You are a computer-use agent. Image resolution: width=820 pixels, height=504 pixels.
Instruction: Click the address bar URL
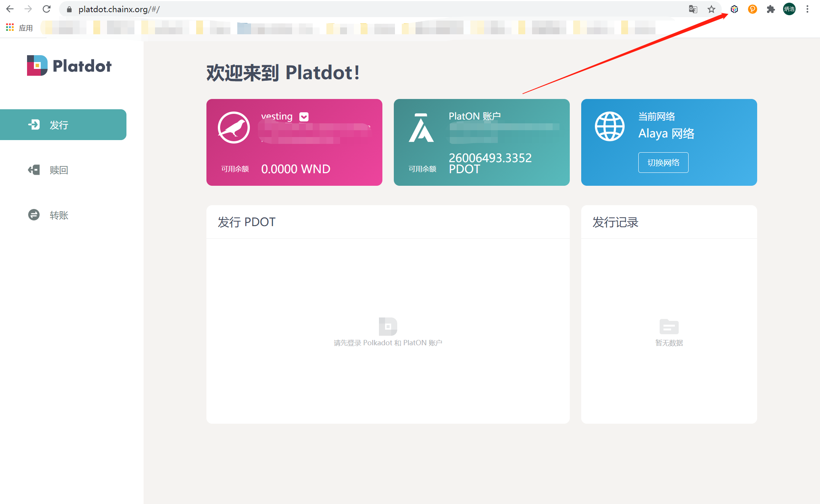pyautogui.click(x=119, y=9)
